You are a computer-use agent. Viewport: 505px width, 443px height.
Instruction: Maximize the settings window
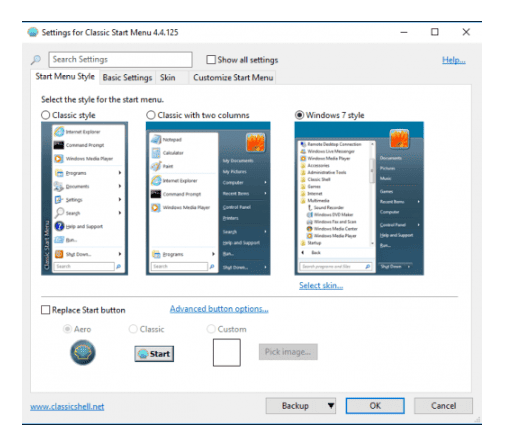[x=435, y=32]
